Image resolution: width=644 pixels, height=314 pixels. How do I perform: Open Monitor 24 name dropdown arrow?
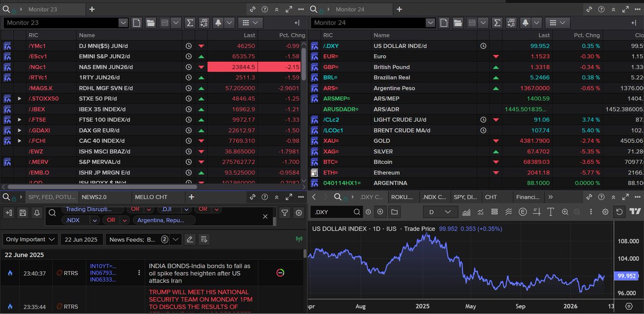tap(430, 23)
